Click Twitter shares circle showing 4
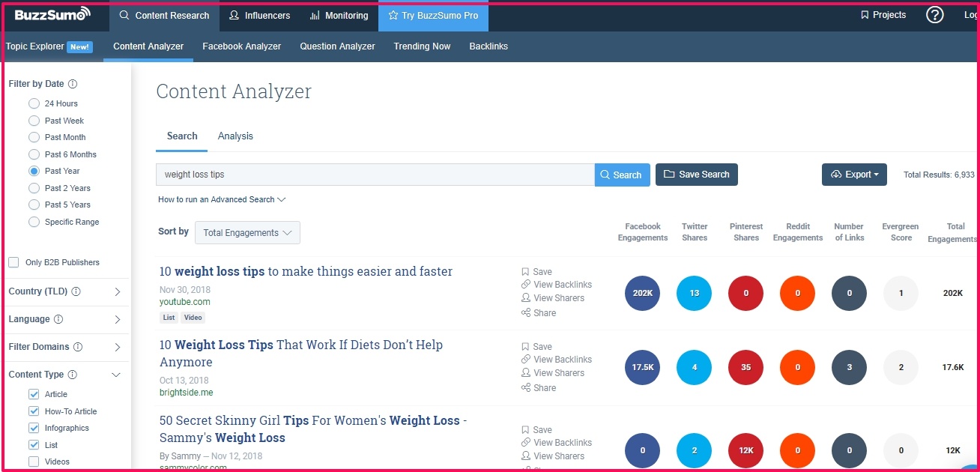This screenshot has height=472, width=980. (x=695, y=368)
